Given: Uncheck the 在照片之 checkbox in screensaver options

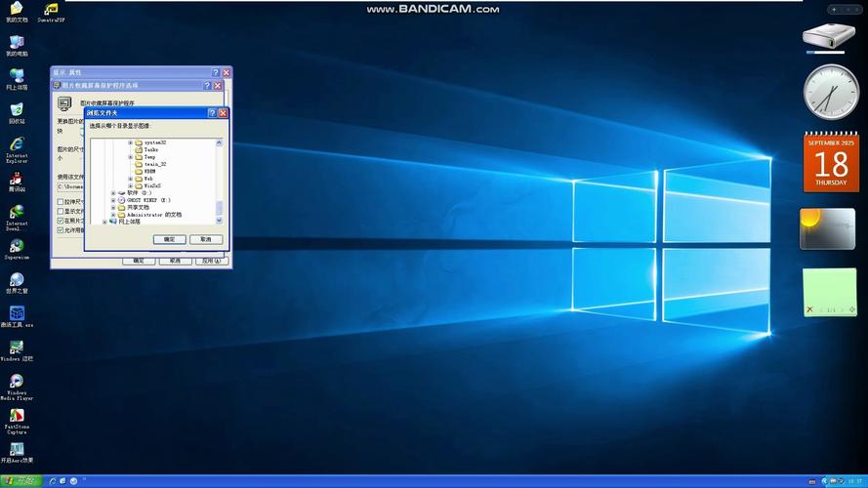Looking at the screenshot, I should click(x=61, y=221).
